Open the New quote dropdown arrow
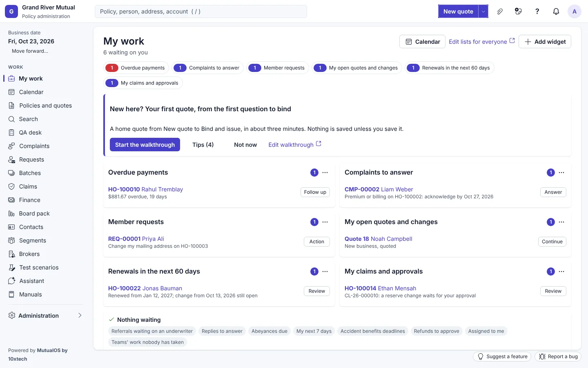 click(483, 11)
